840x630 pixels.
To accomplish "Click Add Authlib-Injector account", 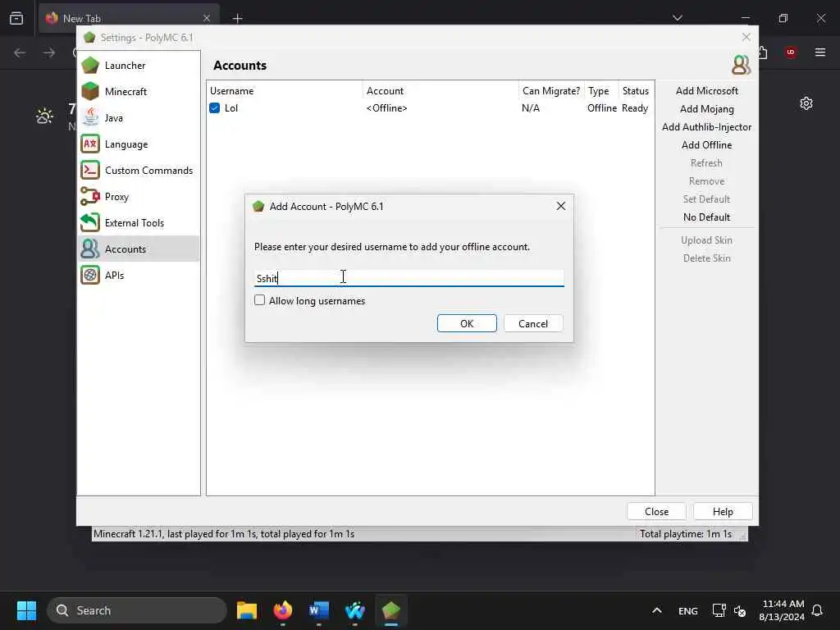I will point(706,127).
